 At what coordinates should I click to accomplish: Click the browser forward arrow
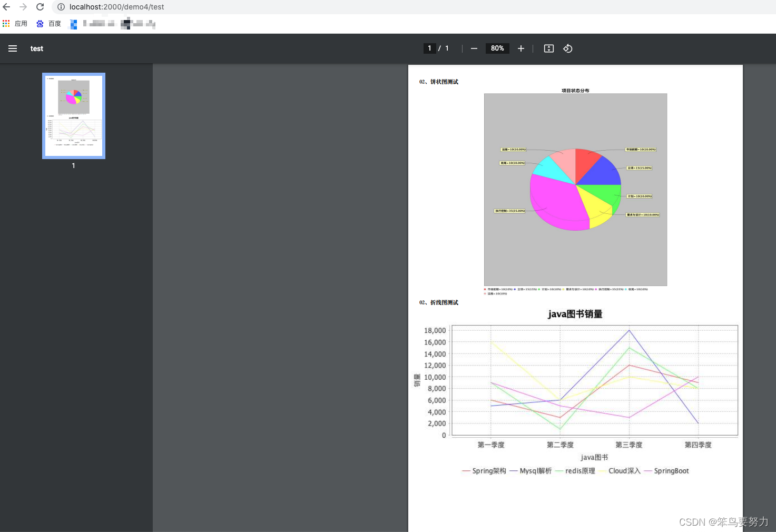[23, 7]
